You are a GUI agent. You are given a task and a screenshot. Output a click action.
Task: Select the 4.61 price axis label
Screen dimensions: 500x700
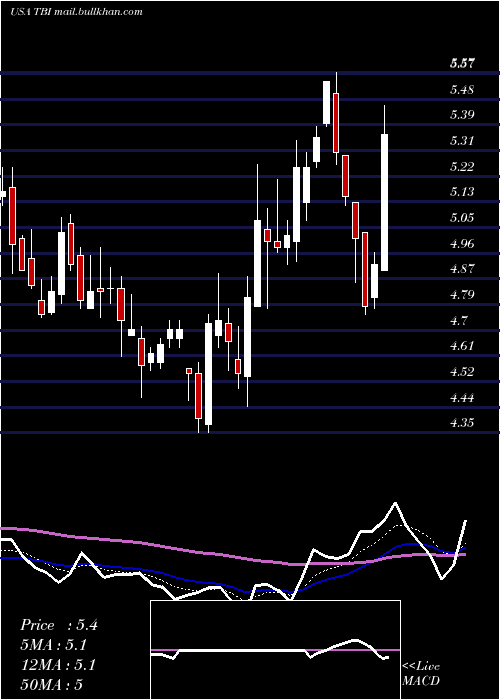462,346
